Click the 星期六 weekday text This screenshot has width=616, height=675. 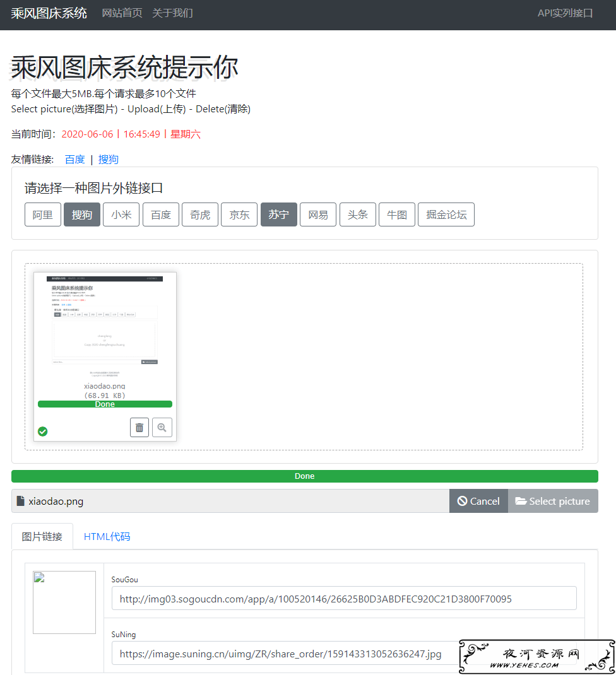185,134
